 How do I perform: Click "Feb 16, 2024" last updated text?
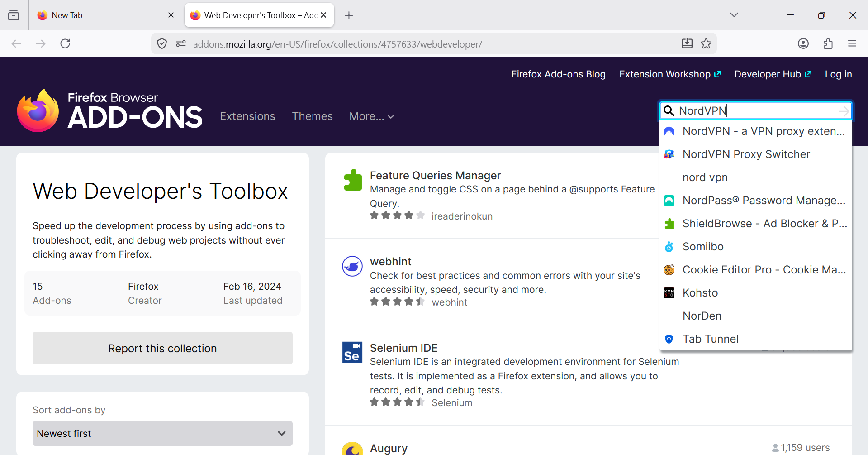pos(252,287)
